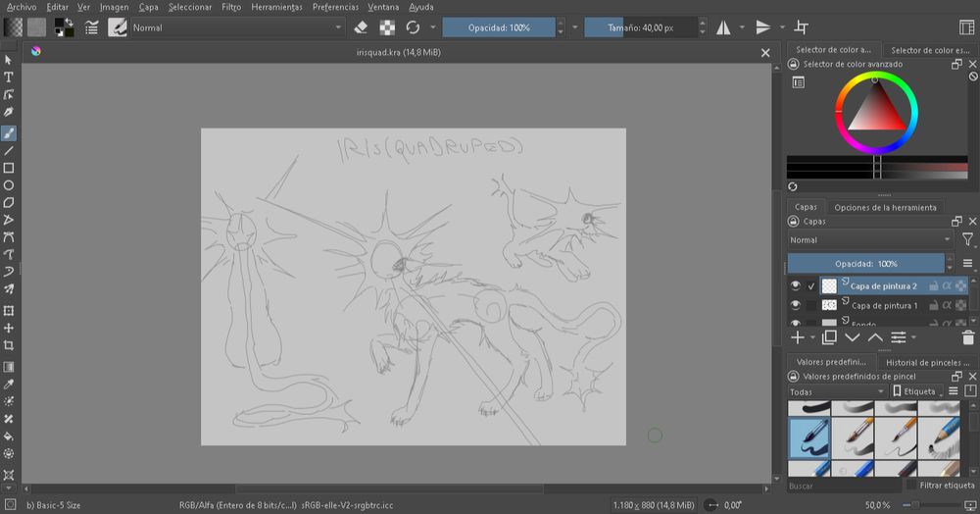Select the ellipse shape tool
The width and height of the screenshot is (980, 514).
point(9,185)
